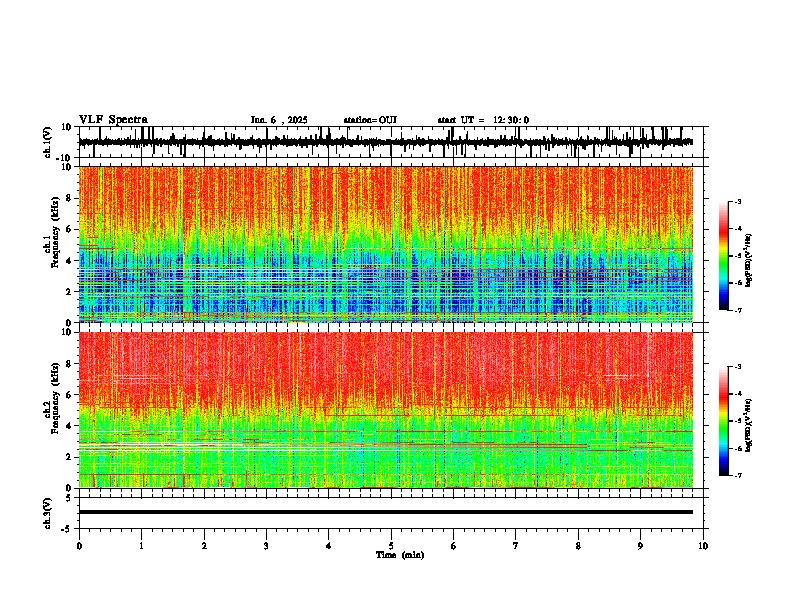Screen dimensions: 792x612
Task: Click the "-3" tick on ch.1 colorbar
Action: (738, 201)
